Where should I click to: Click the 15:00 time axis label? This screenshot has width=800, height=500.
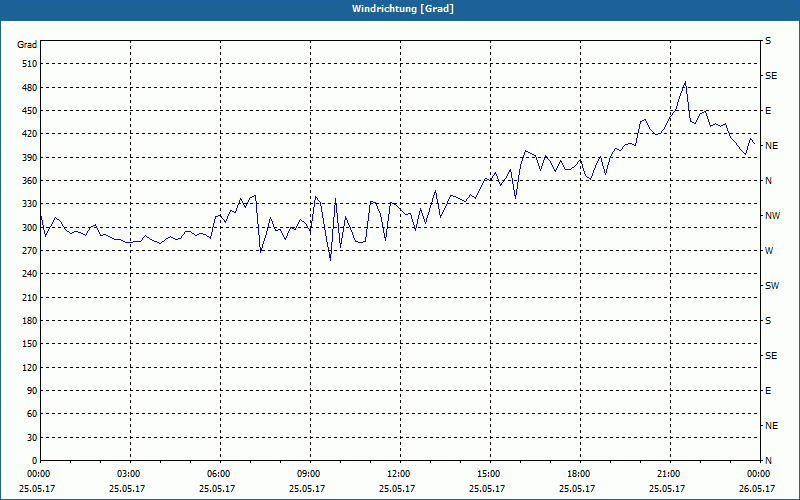tap(489, 474)
